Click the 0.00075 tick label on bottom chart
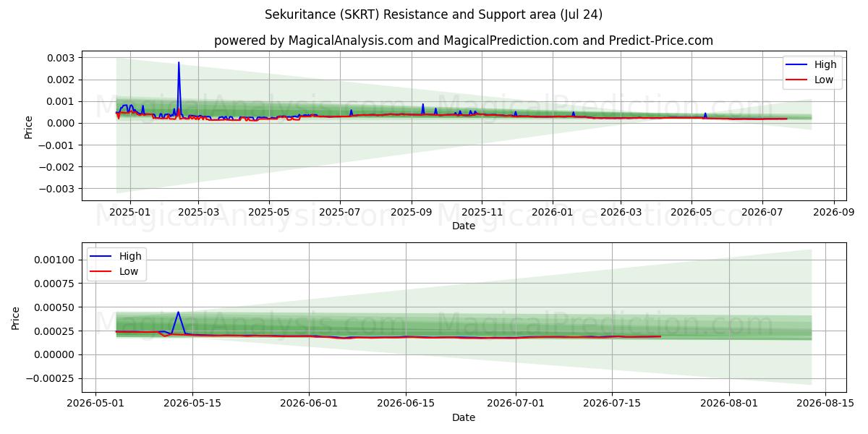This screenshot has height=434, width=868. (x=55, y=284)
